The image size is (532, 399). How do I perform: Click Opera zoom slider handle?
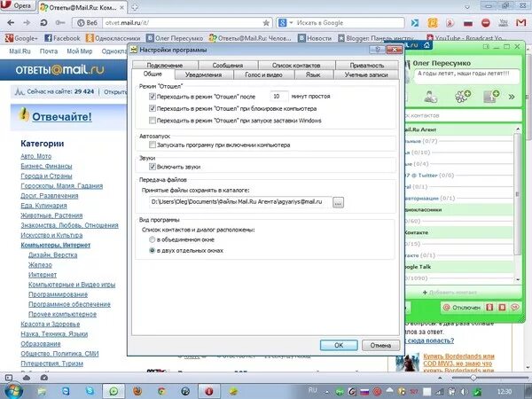click(x=473, y=378)
